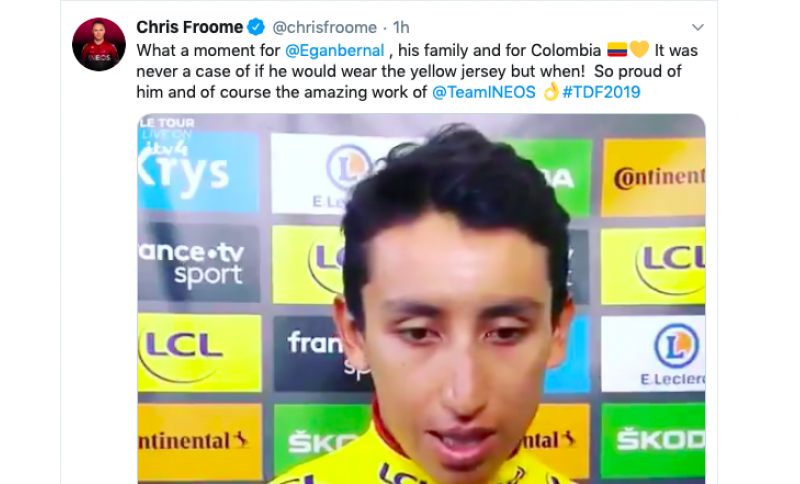Click the france tv sport logo on left
The height and width of the screenshot is (484, 800).
199,263
